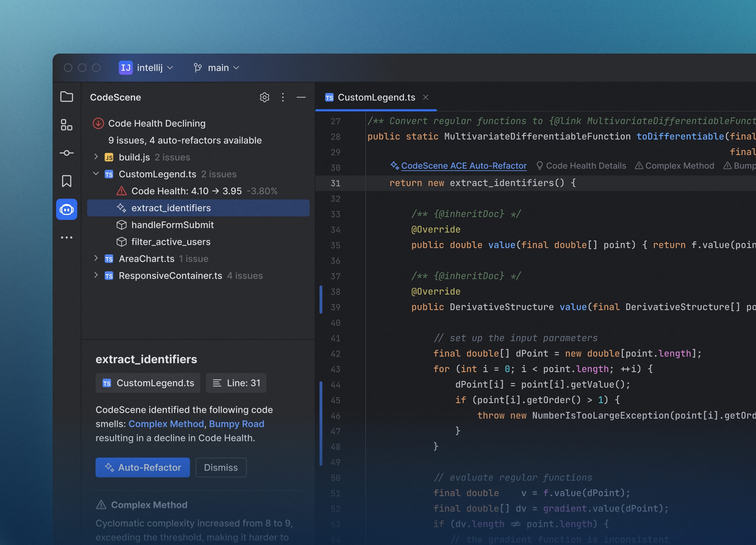
Task: Click TS file icon beside ResponsiveContainer.ts
Action: (109, 276)
